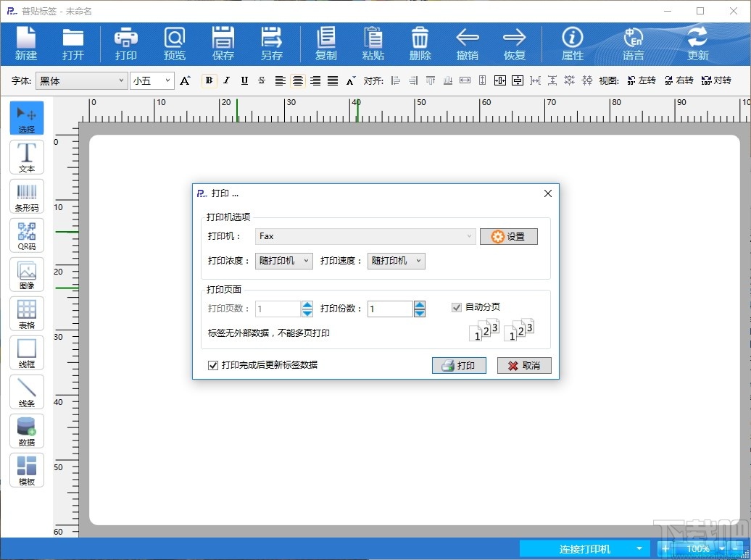Open 属性 (Properties) info icon

click(573, 43)
